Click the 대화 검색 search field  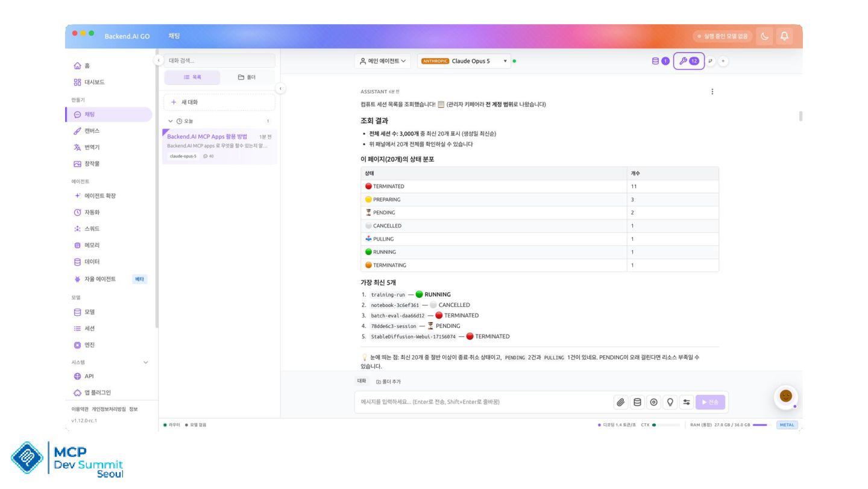pyautogui.click(x=219, y=60)
